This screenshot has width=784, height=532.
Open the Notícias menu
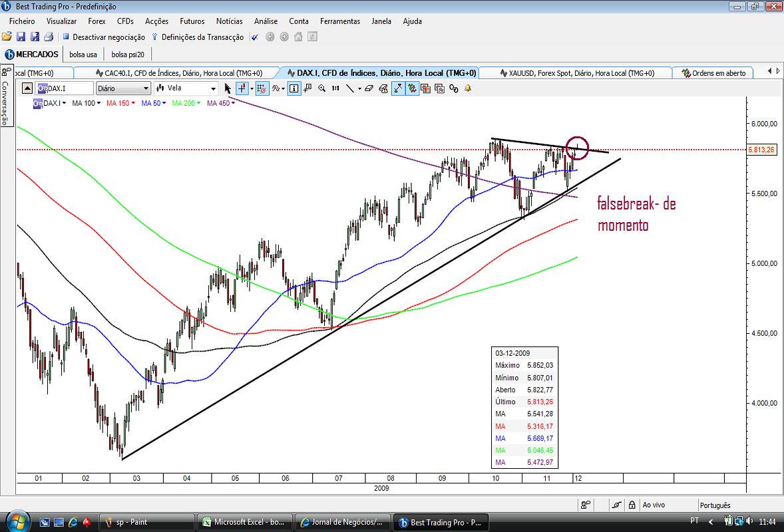229,21
